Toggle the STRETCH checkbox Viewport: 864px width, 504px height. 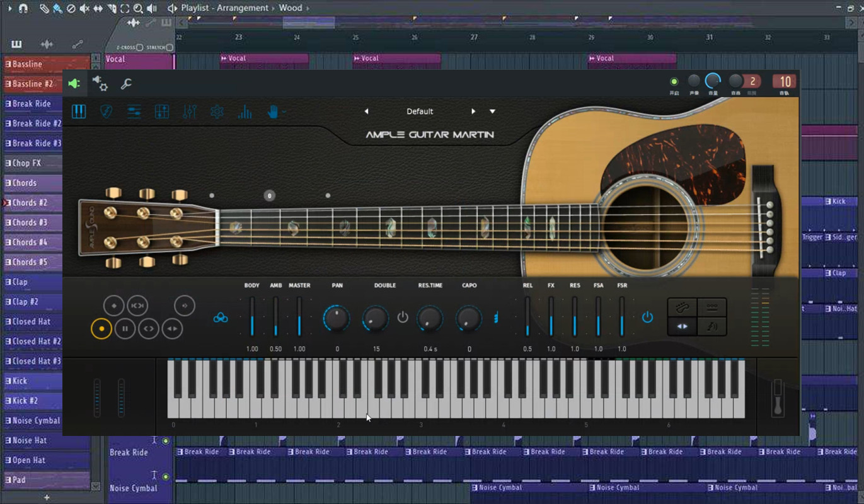(169, 47)
